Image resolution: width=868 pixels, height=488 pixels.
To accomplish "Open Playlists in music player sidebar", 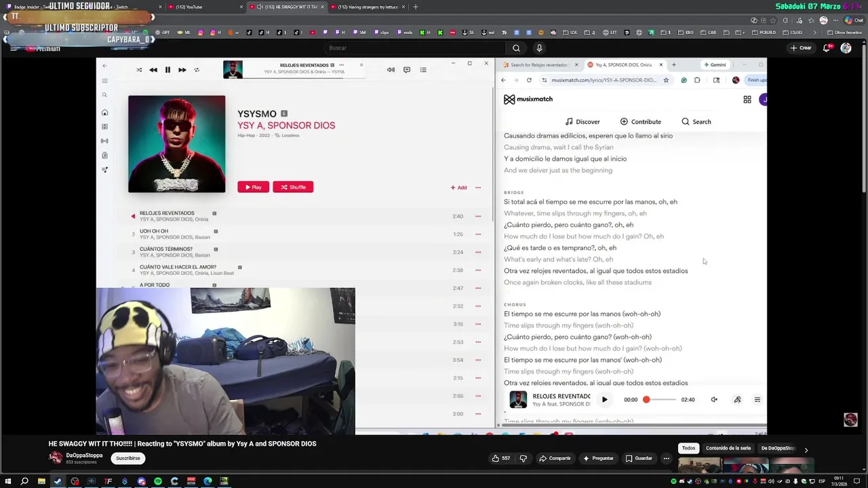I will [x=104, y=169].
